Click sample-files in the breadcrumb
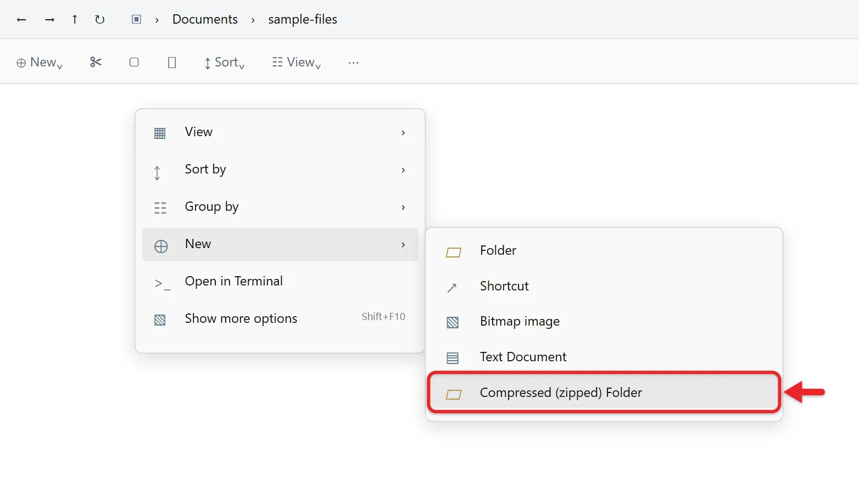859x504 pixels. (303, 19)
